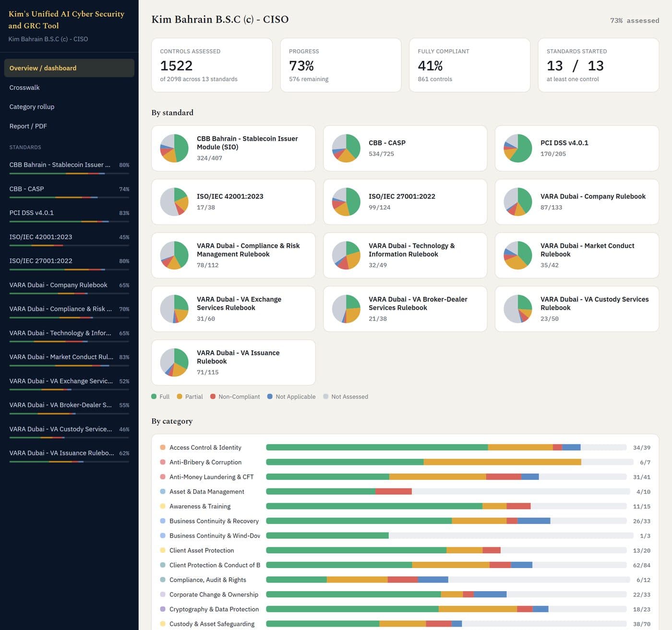672x630 pixels.
Task: Click the red Non-Compliant legend dot
Action: pyautogui.click(x=213, y=396)
